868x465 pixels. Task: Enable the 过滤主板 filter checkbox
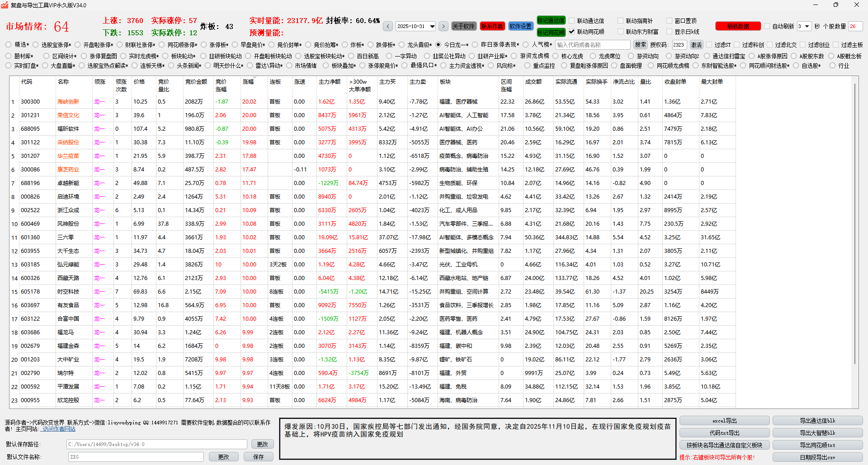(x=835, y=45)
